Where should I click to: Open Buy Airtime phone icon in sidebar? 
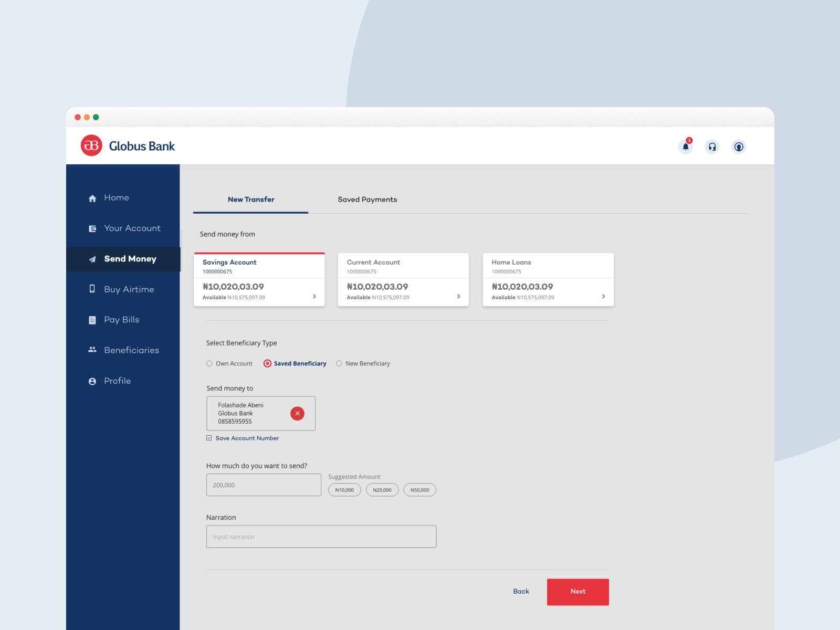pyautogui.click(x=92, y=289)
